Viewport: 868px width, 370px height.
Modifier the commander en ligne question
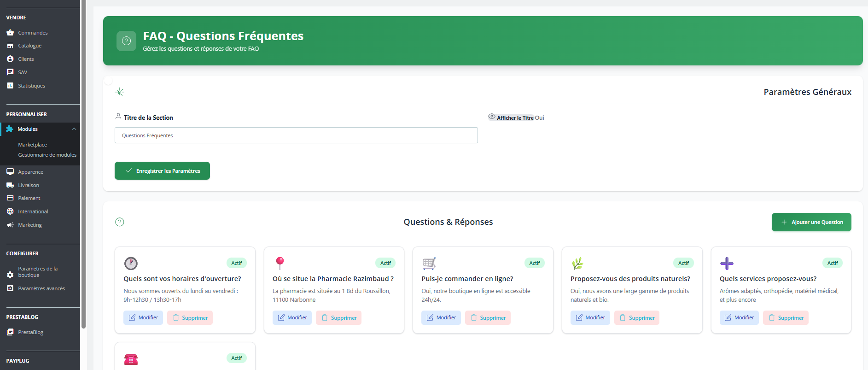point(441,317)
